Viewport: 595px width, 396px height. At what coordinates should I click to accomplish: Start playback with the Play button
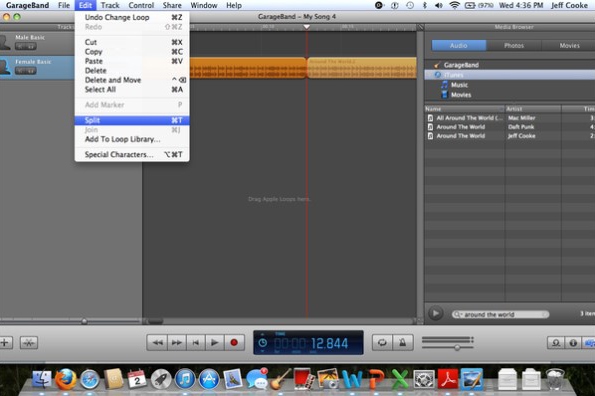pyautogui.click(x=215, y=343)
